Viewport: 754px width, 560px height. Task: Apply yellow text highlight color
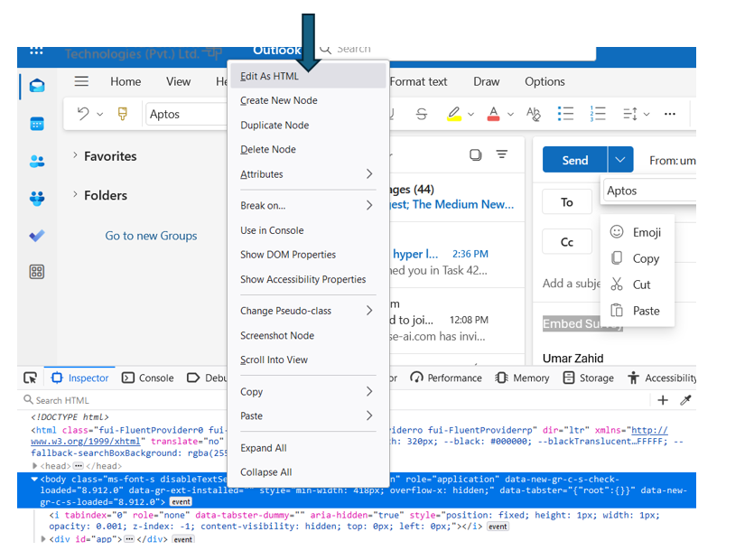coord(454,114)
